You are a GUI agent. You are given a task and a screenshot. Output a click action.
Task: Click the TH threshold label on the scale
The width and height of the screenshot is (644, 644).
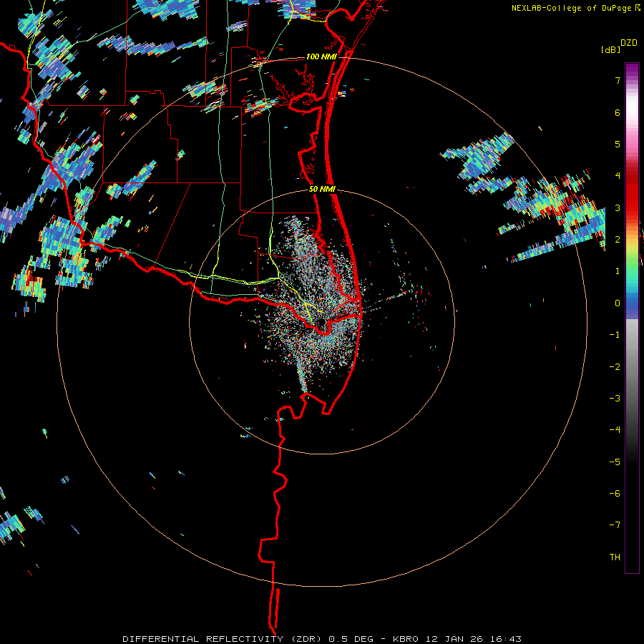click(x=615, y=557)
